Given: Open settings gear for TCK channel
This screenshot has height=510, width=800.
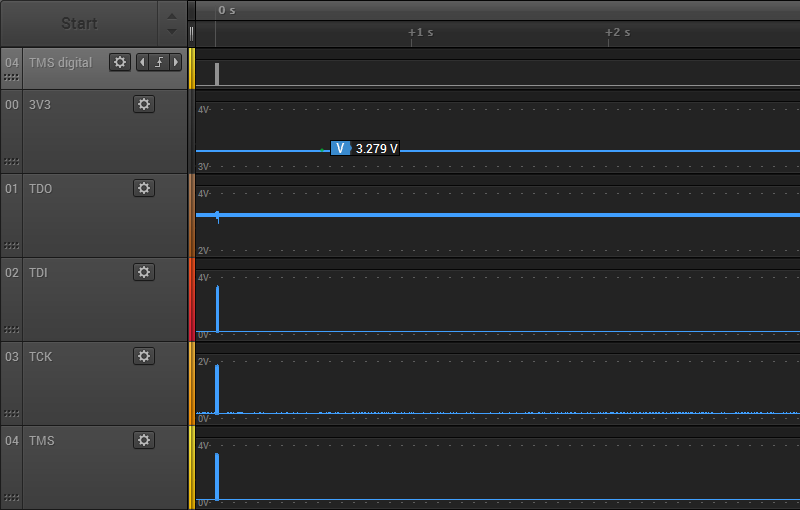Looking at the screenshot, I should point(144,356).
